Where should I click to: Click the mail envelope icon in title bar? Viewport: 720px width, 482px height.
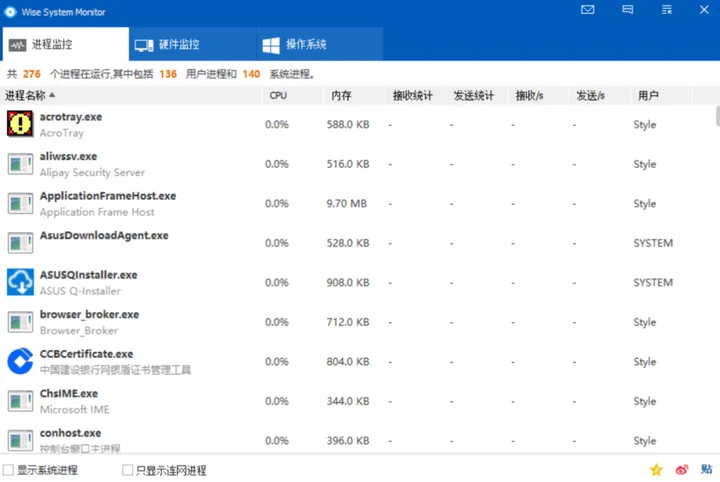[587, 10]
